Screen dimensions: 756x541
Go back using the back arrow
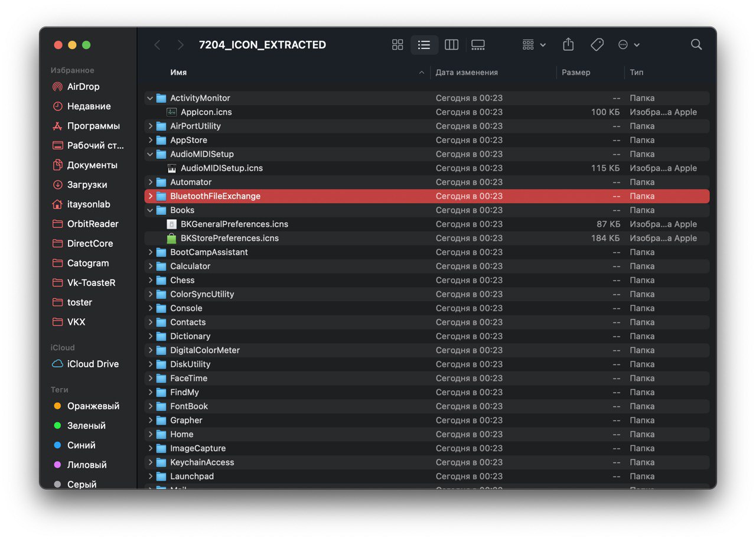157,45
